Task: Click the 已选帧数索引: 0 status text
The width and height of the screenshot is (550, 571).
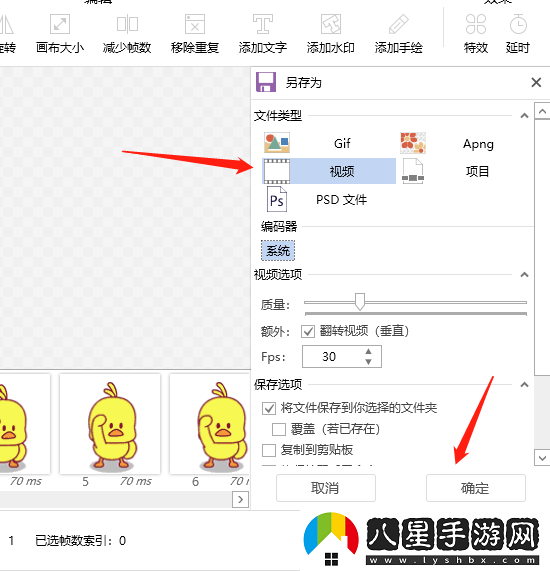Action: click(80, 540)
